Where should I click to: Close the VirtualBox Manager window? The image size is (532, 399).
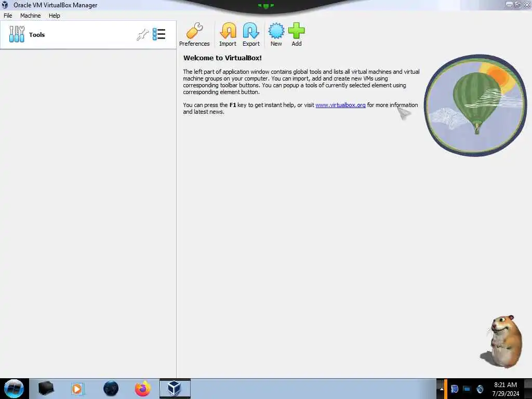pos(527,5)
